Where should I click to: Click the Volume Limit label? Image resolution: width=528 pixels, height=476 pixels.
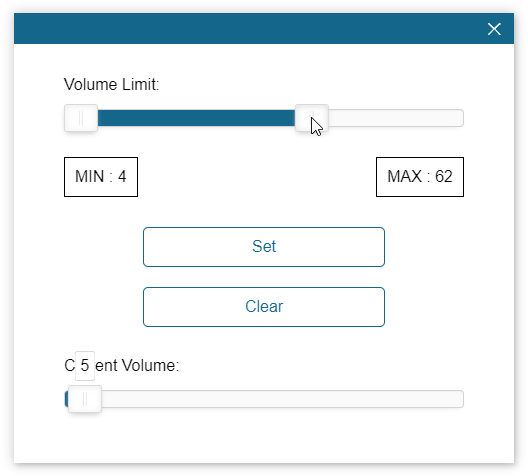tap(111, 84)
